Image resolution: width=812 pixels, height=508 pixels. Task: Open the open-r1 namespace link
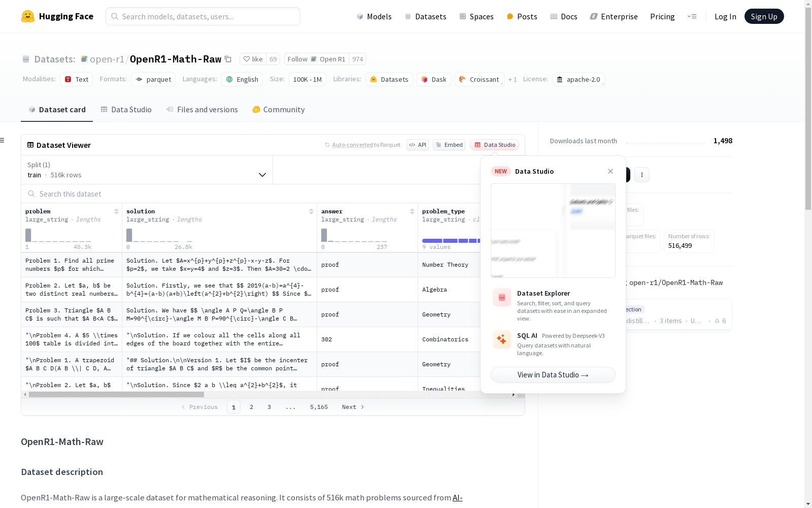pyautogui.click(x=107, y=59)
